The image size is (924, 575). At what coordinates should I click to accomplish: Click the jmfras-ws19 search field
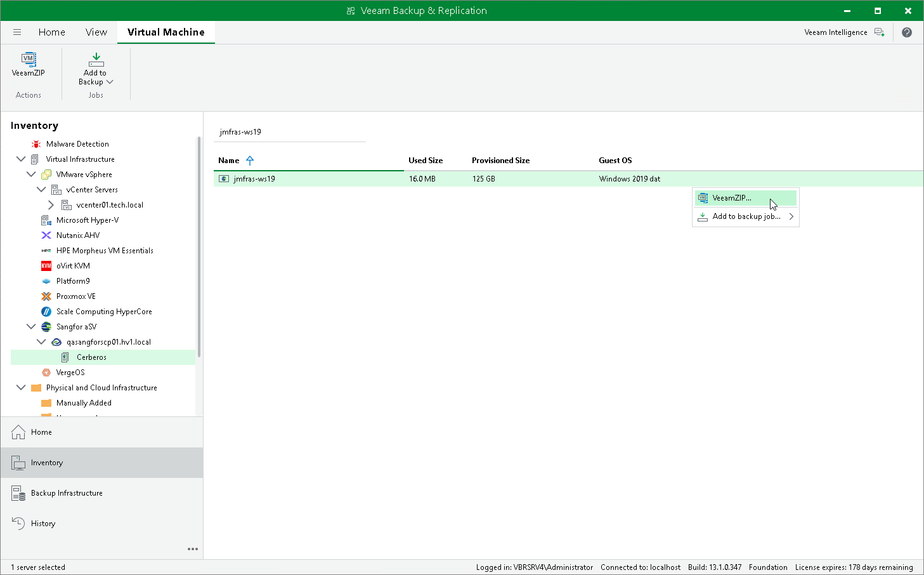click(x=290, y=132)
